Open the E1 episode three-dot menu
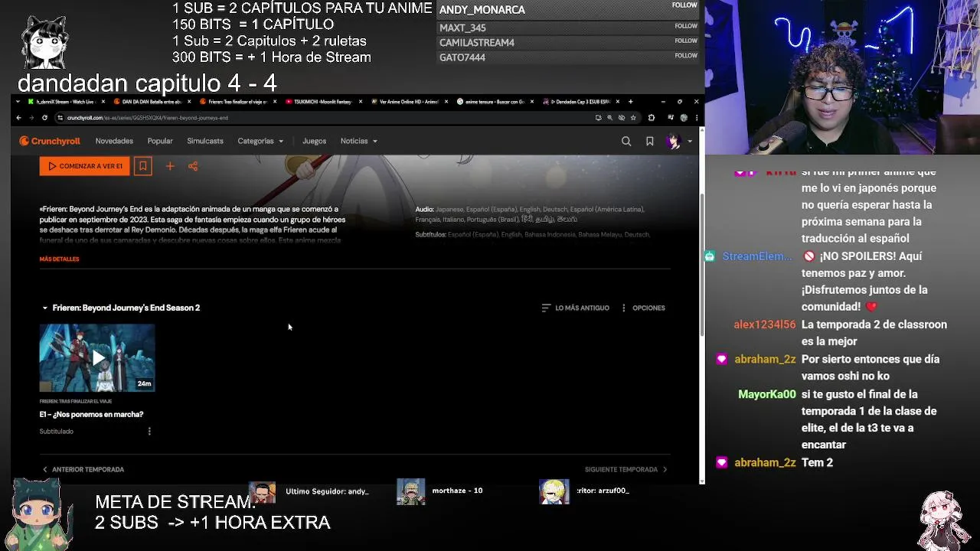The width and height of the screenshot is (980, 551). point(149,431)
